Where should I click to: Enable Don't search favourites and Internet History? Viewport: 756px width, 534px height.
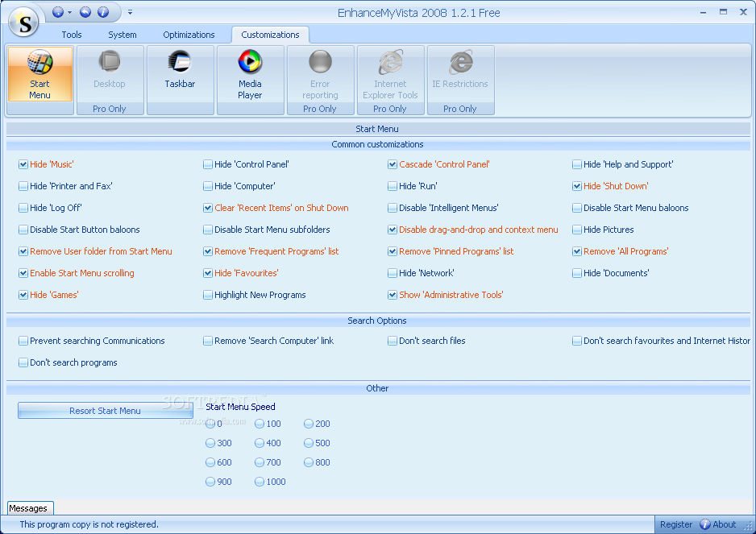pyautogui.click(x=577, y=341)
